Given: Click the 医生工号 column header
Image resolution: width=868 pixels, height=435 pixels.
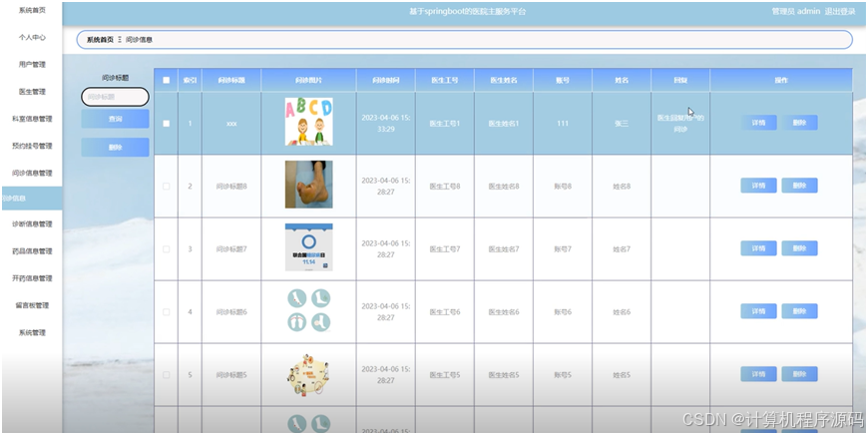Looking at the screenshot, I should (x=445, y=80).
